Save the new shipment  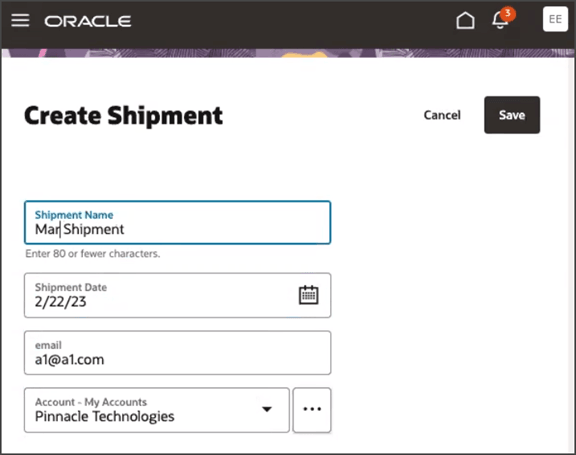click(512, 115)
